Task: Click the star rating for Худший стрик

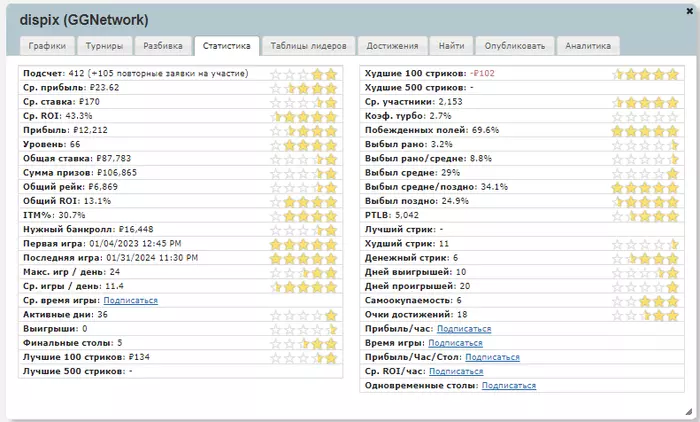Action: point(645,244)
